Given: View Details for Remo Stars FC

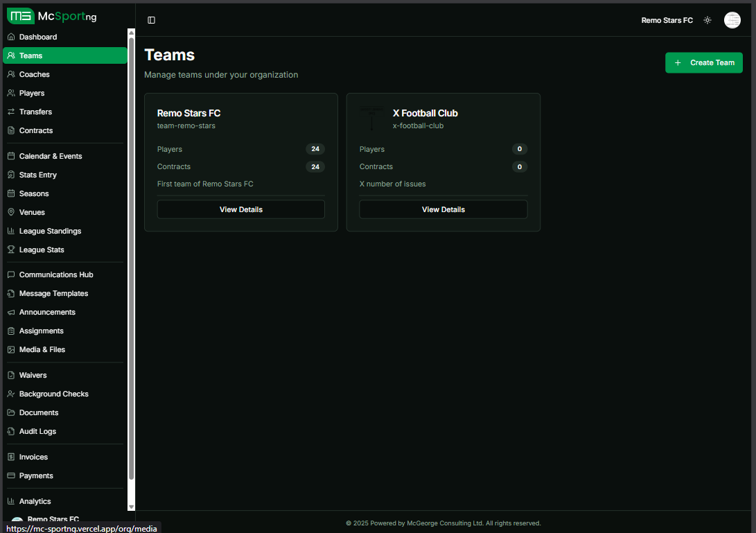Looking at the screenshot, I should pyautogui.click(x=240, y=209).
